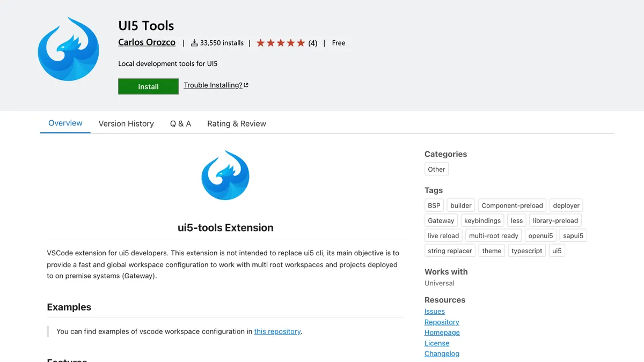Click the 'Categories' heading
Image resolution: width=644 pixels, height=362 pixels.
pyautogui.click(x=446, y=154)
